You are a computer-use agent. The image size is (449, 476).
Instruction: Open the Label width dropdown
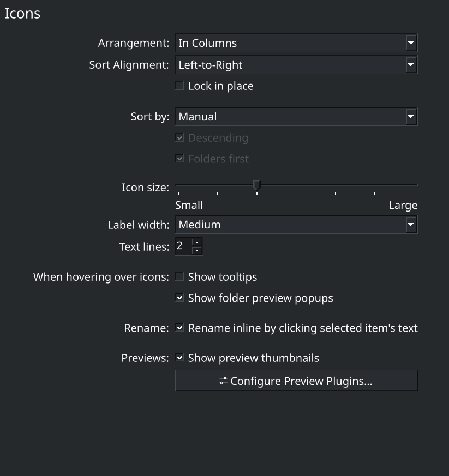[x=296, y=225]
